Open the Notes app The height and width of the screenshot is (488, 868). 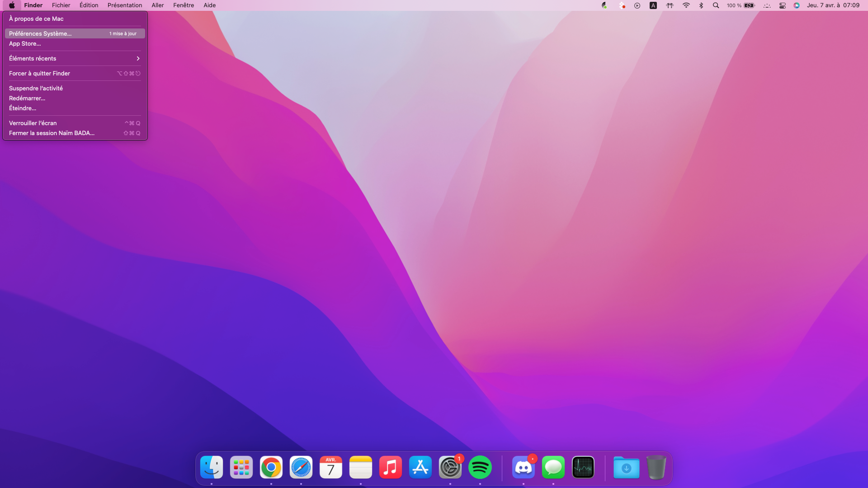360,468
